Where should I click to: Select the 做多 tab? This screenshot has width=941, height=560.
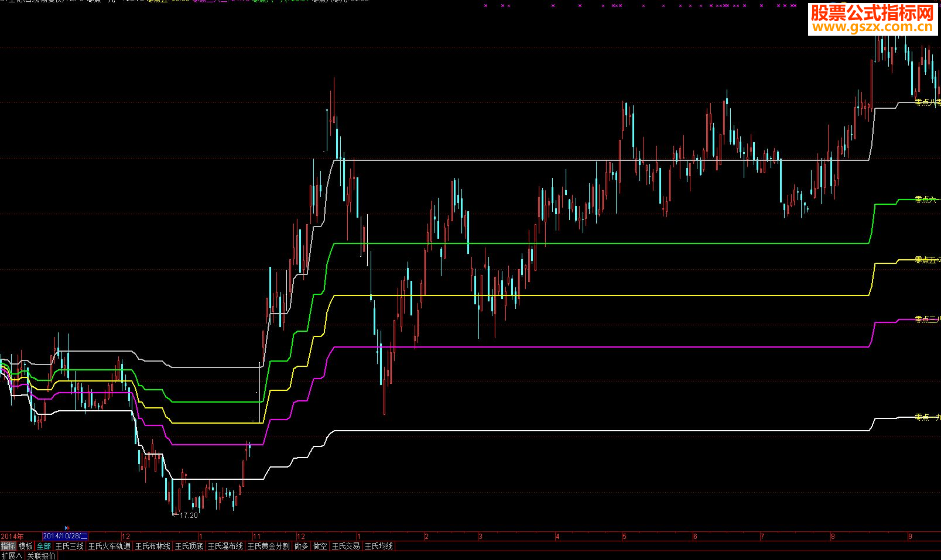[302, 546]
